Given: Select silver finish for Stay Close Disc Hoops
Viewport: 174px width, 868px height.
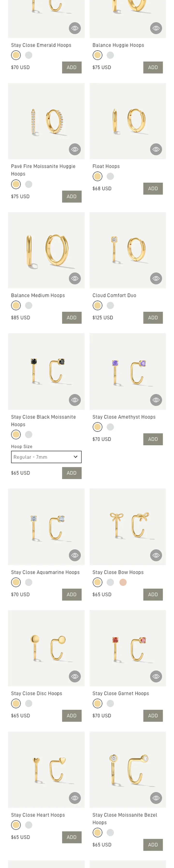Looking at the screenshot, I should (x=29, y=703).
